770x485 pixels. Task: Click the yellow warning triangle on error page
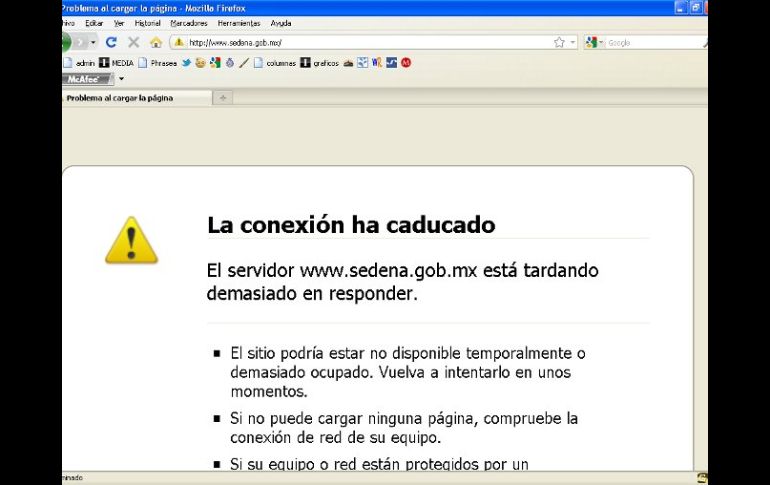pos(131,240)
